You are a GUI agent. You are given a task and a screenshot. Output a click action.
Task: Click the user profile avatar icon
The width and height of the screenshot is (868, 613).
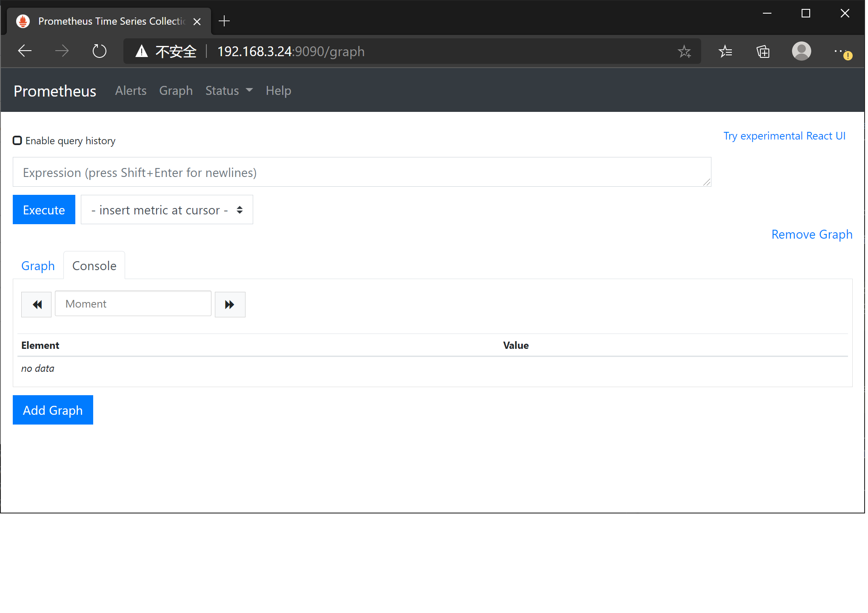(x=801, y=51)
